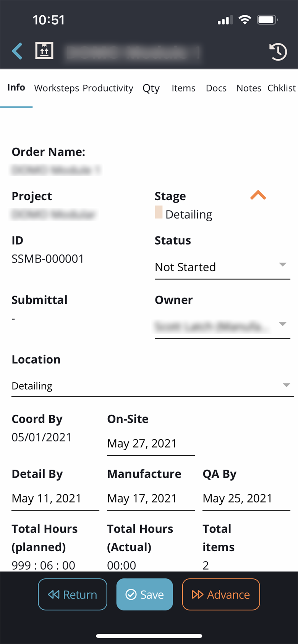This screenshot has height=644, width=298.
Task: Open the Docs tab
Action: [x=216, y=88]
